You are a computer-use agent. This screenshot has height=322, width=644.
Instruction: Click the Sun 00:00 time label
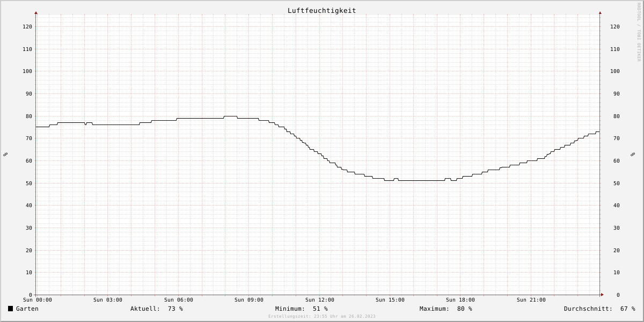38,300
